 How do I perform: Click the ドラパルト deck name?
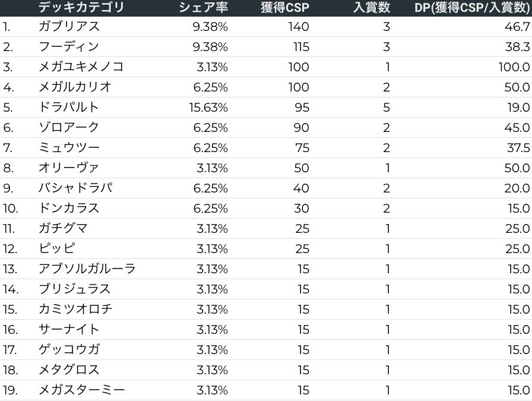pos(68,108)
